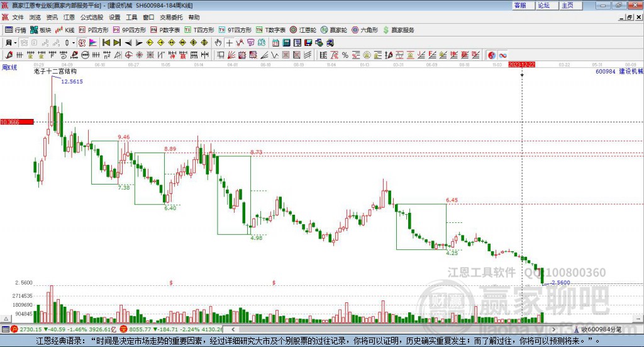
Task: Toggle the 权 price-adjustment button
Action: pos(82,43)
